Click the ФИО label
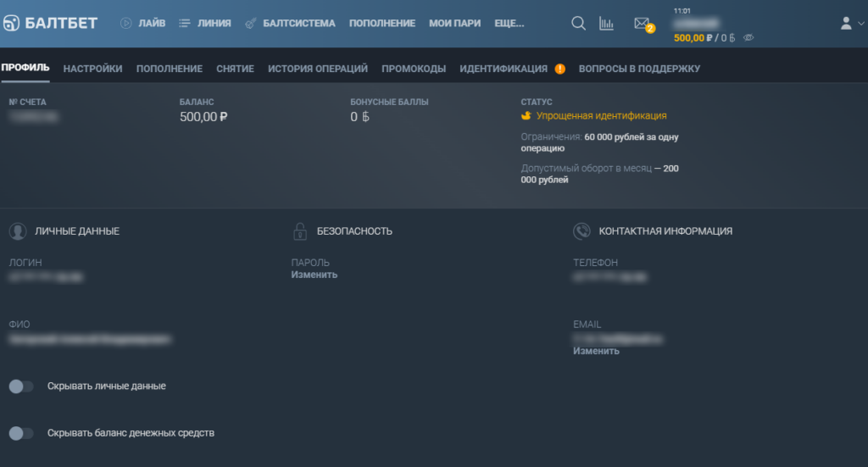 pos(19,325)
